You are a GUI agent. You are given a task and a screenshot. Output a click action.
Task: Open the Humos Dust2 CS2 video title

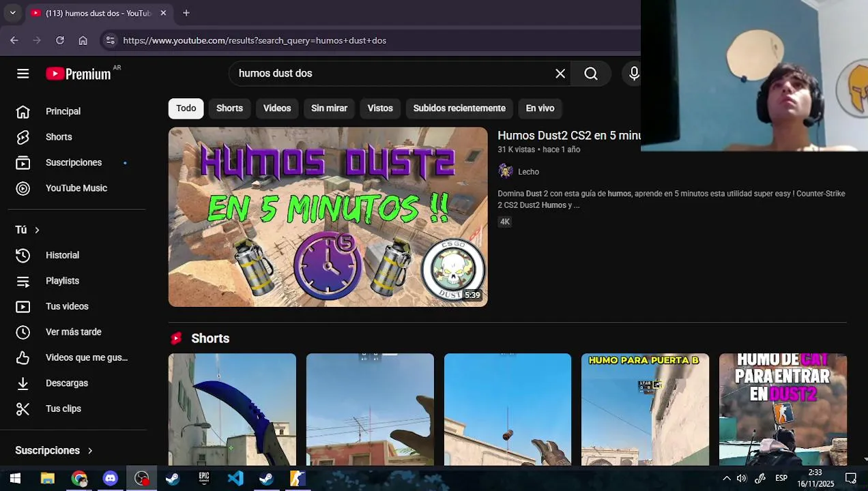(x=568, y=136)
